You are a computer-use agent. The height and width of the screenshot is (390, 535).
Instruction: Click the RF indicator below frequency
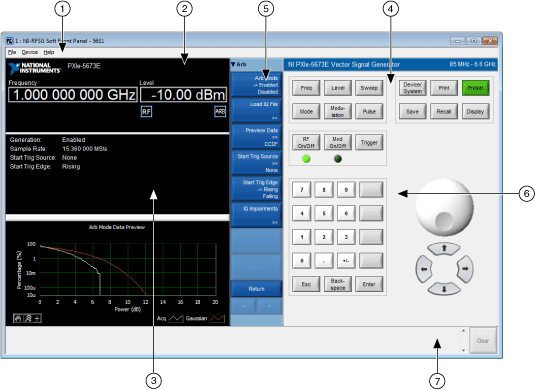point(146,111)
